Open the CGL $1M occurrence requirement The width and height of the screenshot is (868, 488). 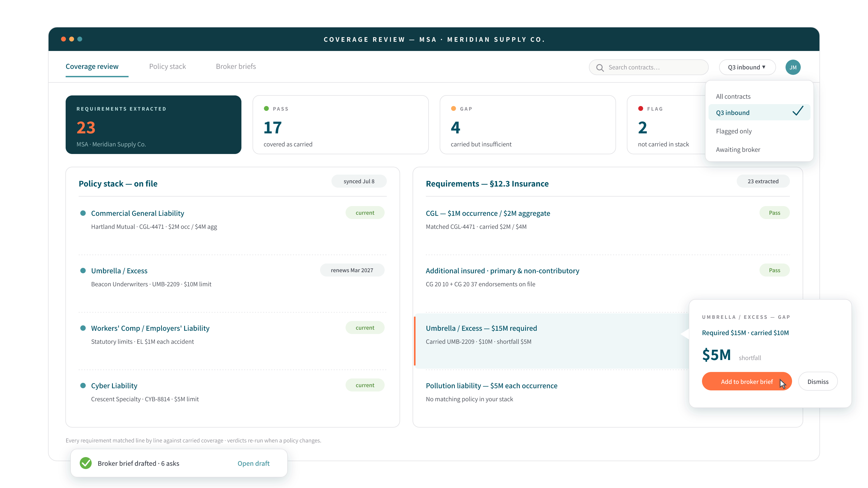(488, 213)
